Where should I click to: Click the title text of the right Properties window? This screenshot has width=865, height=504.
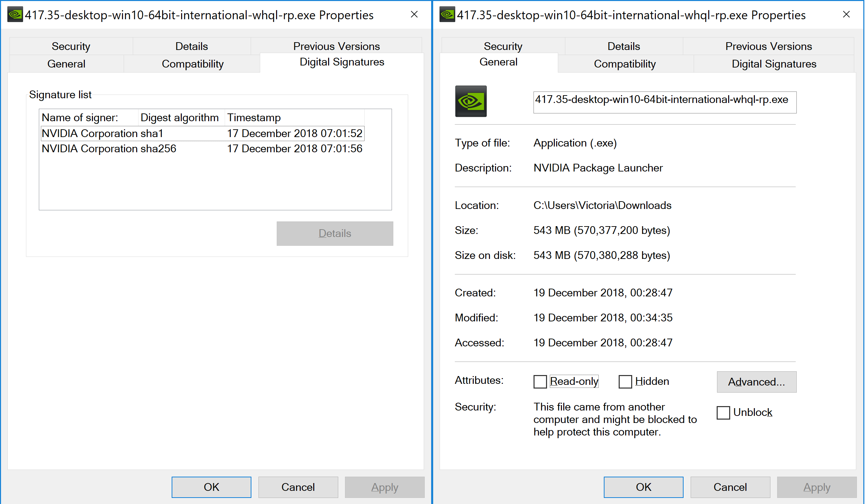click(x=631, y=15)
